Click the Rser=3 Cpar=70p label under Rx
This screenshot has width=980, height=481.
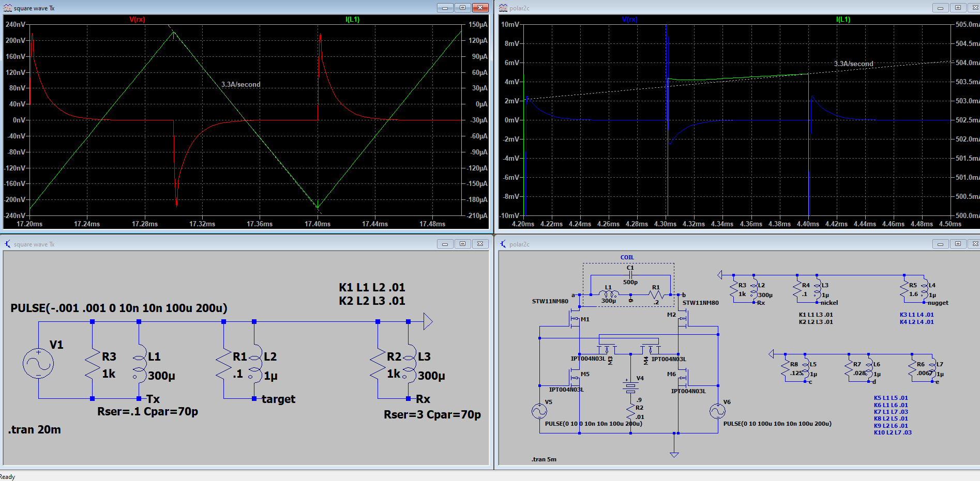(432, 415)
